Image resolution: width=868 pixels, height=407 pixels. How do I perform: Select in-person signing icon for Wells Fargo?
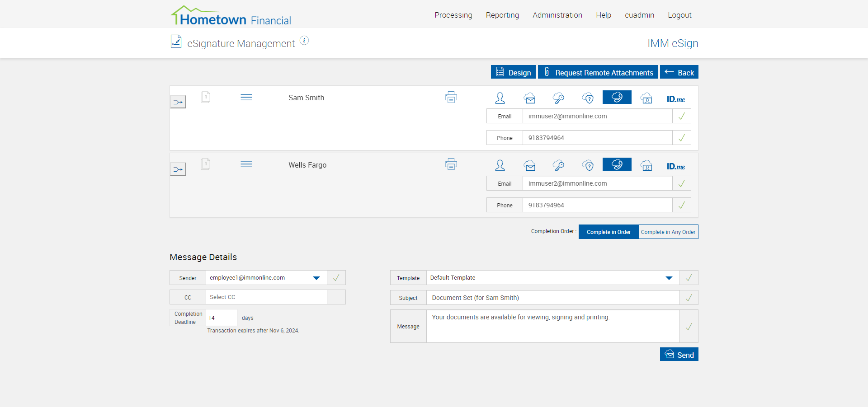pos(500,165)
